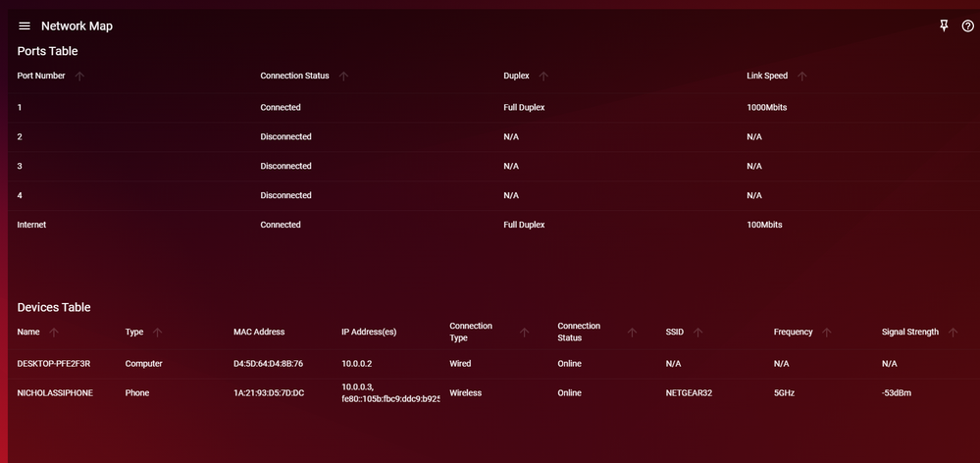Sort devices by Connection Type arrow
This screenshot has width=980, height=463.
pyautogui.click(x=524, y=333)
